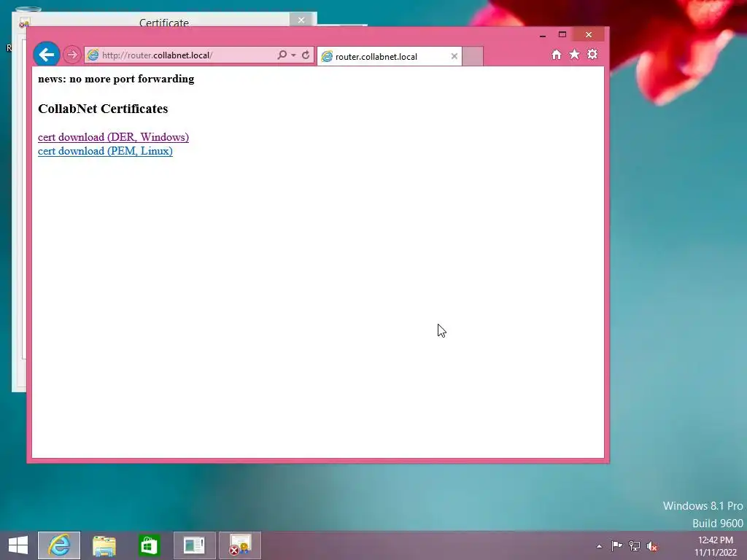Download the PEM Linux certificate
Viewport: 747px width, 560px height.
[x=105, y=151]
